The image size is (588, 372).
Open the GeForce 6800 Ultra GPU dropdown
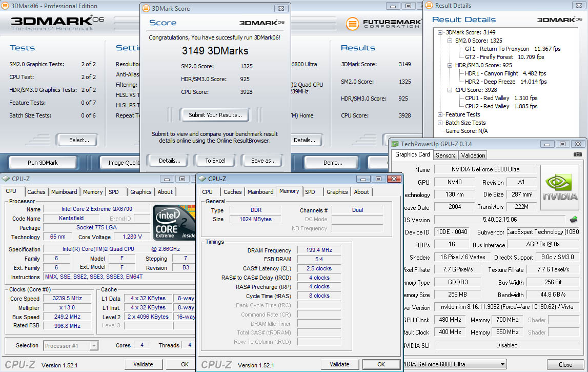pos(502,364)
